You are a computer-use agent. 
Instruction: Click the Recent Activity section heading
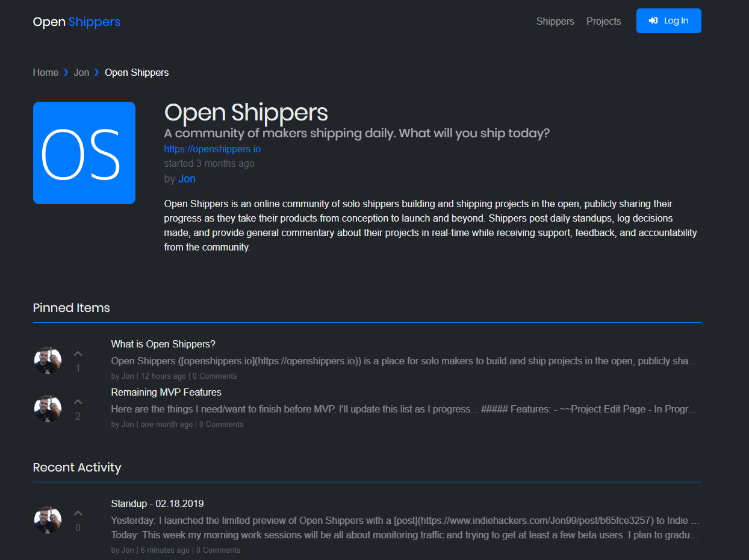77,467
